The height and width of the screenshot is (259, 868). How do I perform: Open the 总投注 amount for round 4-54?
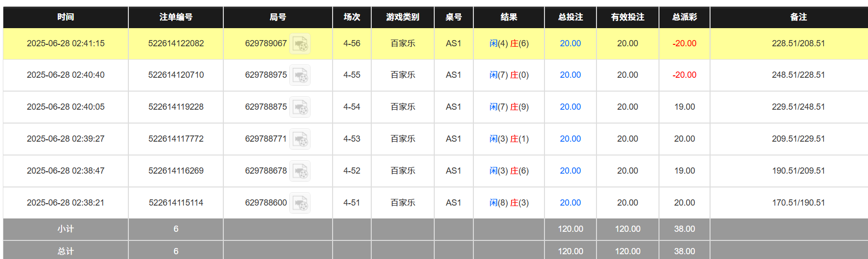coord(570,107)
